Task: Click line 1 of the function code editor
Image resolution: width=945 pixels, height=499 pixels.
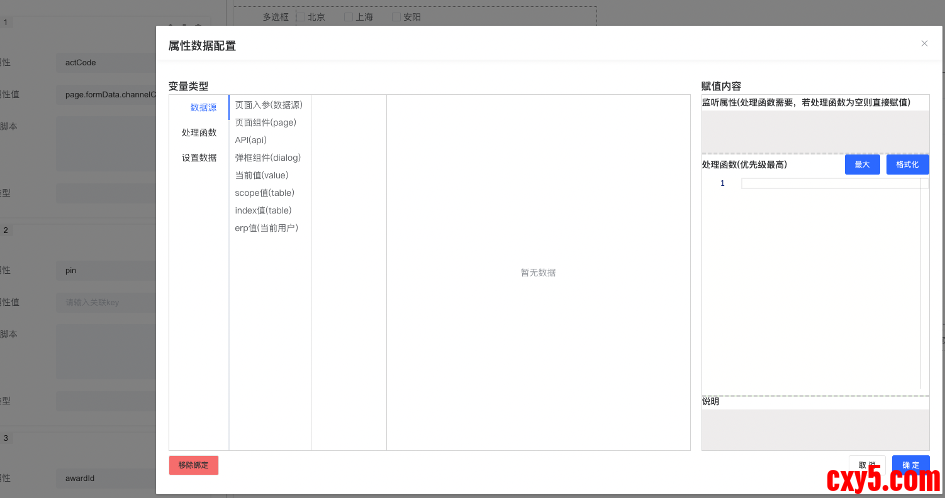Action: [830, 184]
